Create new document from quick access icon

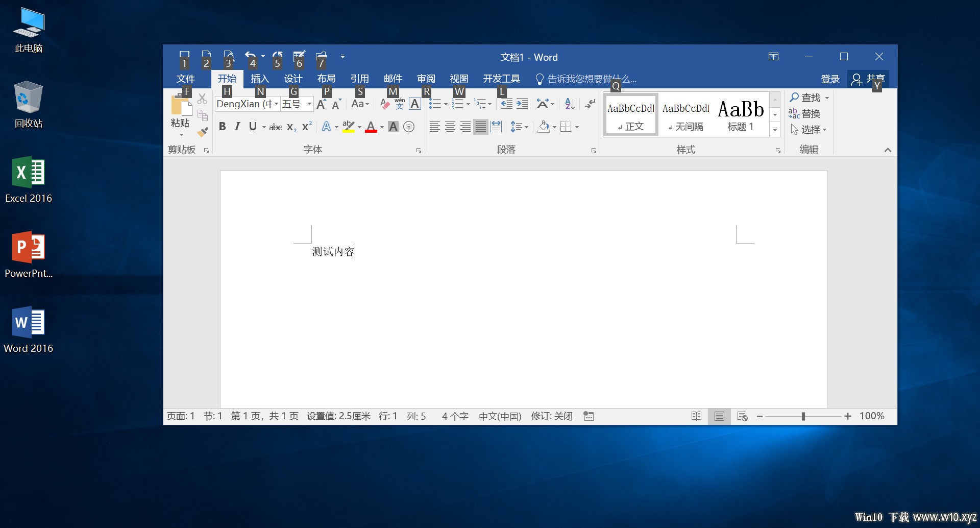(206, 56)
